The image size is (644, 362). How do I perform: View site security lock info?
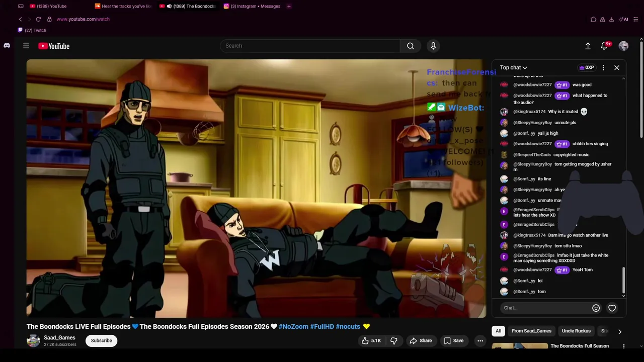49,19
